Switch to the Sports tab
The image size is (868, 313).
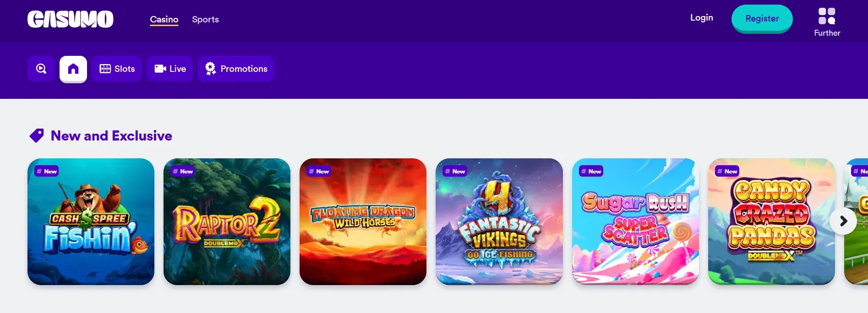click(205, 19)
